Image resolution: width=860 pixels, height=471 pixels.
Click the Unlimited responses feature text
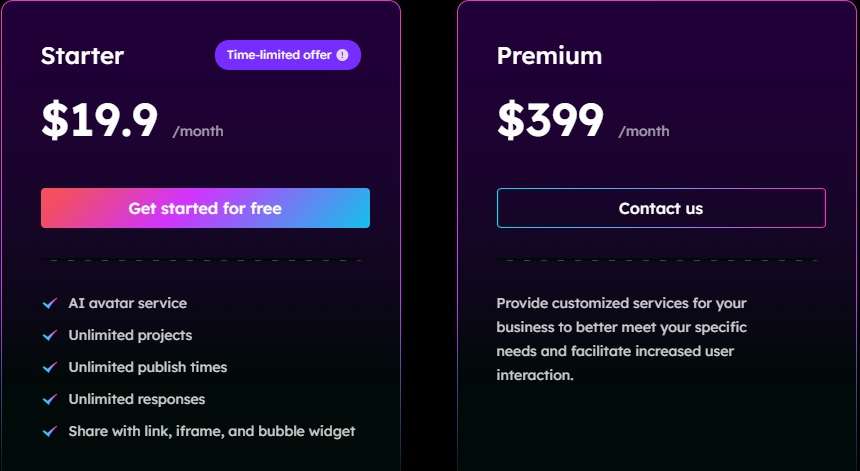click(137, 399)
